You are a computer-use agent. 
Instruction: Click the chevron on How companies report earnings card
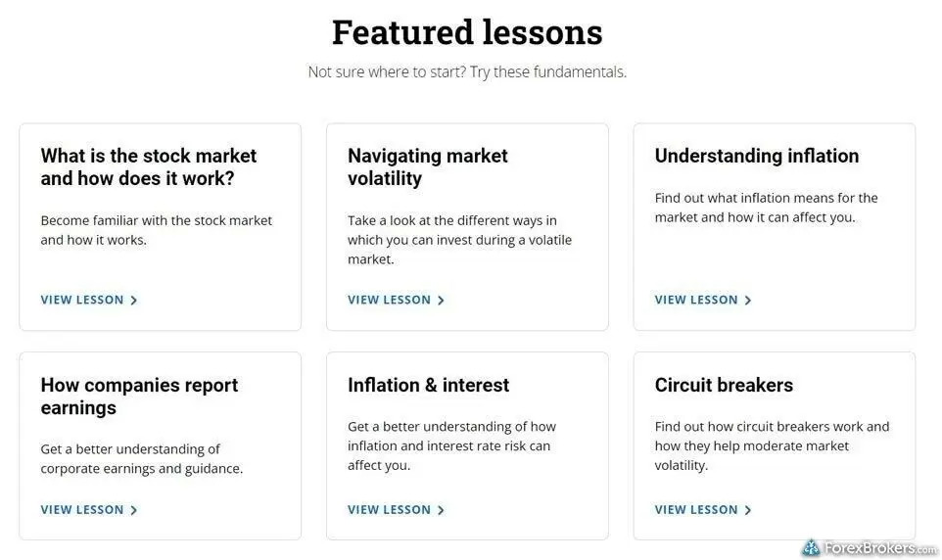pos(133,509)
